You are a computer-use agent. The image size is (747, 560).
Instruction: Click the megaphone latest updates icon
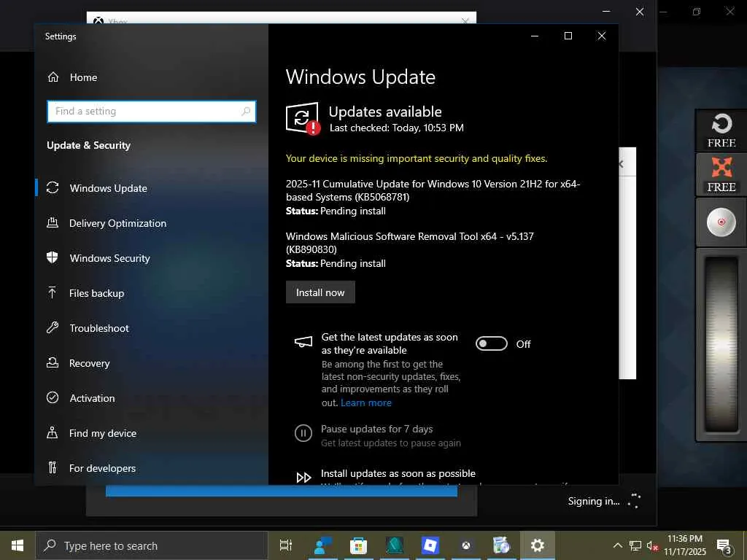pos(303,341)
